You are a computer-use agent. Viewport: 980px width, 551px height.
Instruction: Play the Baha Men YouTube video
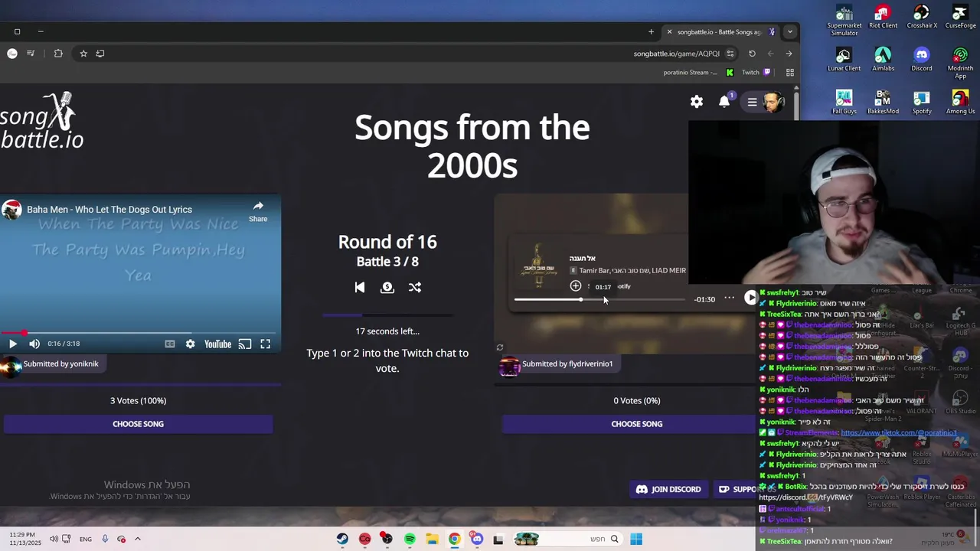12,344
